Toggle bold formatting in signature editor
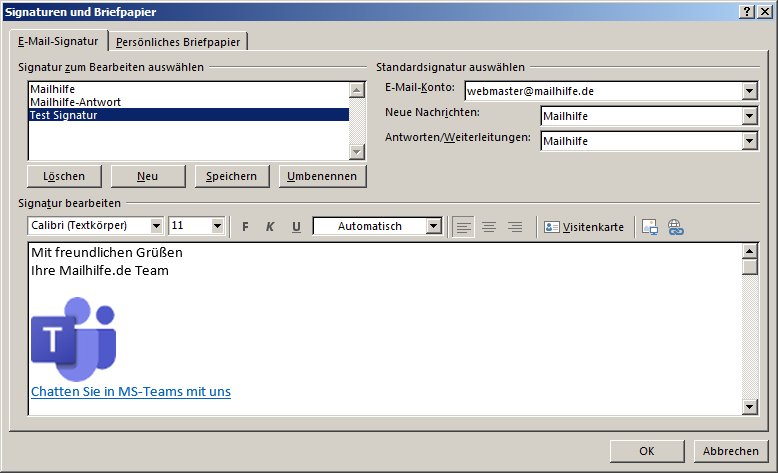 [246, 227]
